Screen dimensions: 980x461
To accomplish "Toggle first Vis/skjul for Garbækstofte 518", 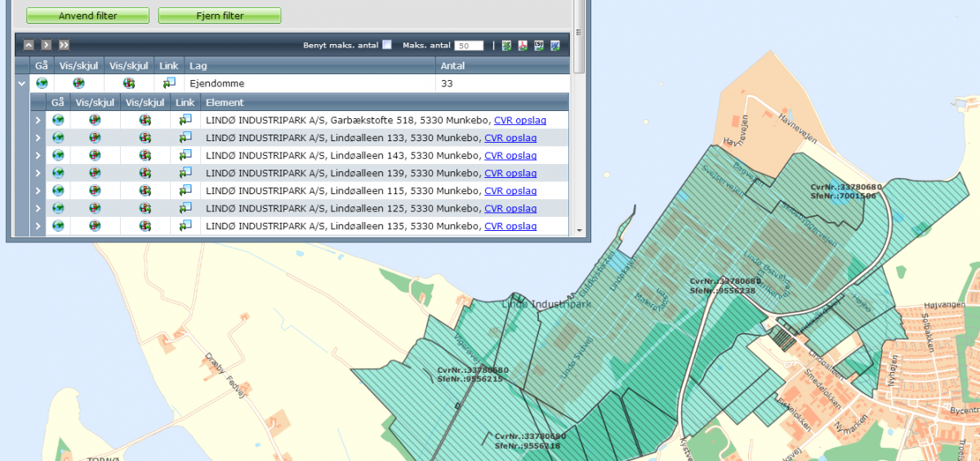I will 95,120.
